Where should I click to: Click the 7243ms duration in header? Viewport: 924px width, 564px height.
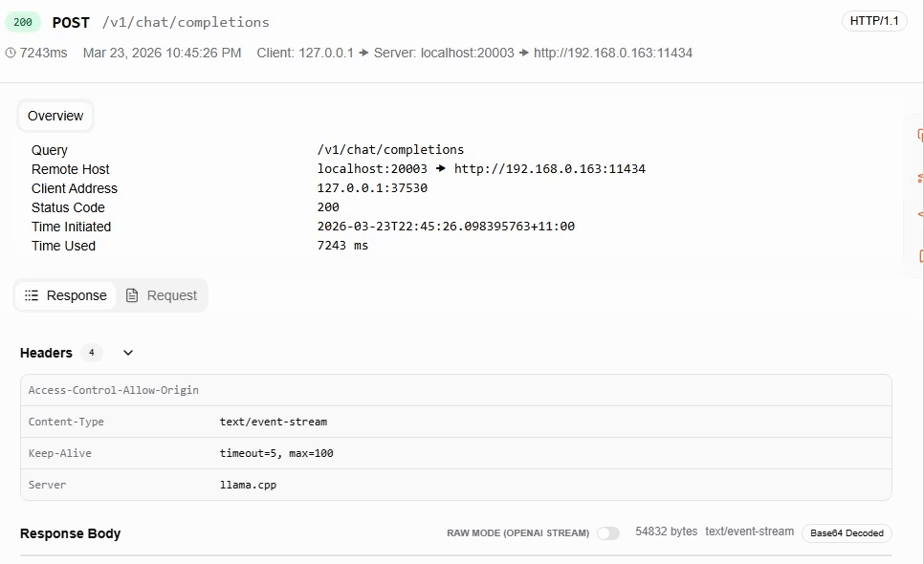click(x=44, y=53)
